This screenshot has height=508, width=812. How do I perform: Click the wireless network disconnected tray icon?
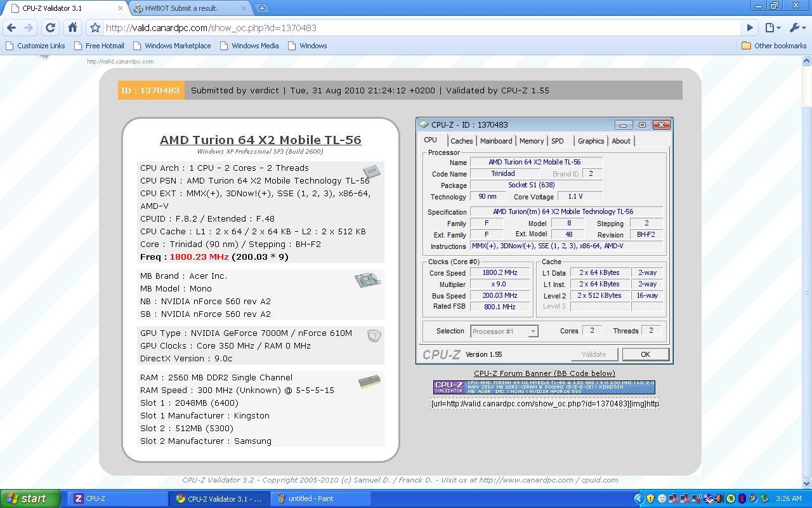click(697, 498)
